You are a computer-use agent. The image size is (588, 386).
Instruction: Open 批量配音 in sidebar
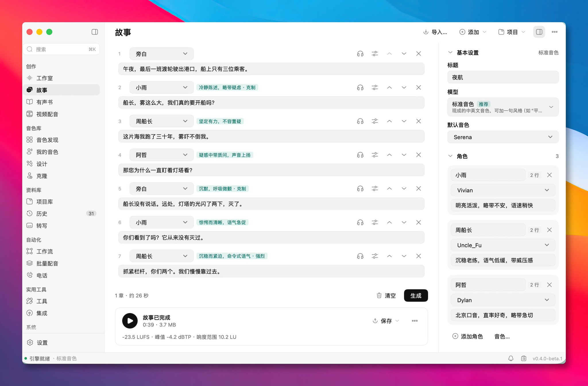(62, 263)
